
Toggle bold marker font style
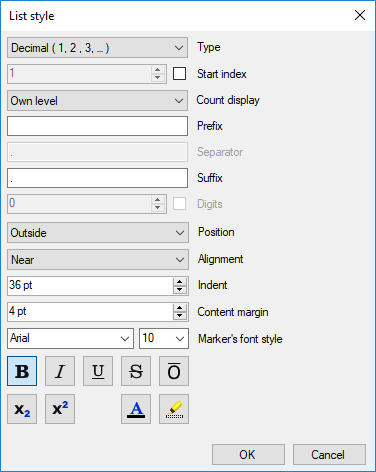tap(22, 371)
